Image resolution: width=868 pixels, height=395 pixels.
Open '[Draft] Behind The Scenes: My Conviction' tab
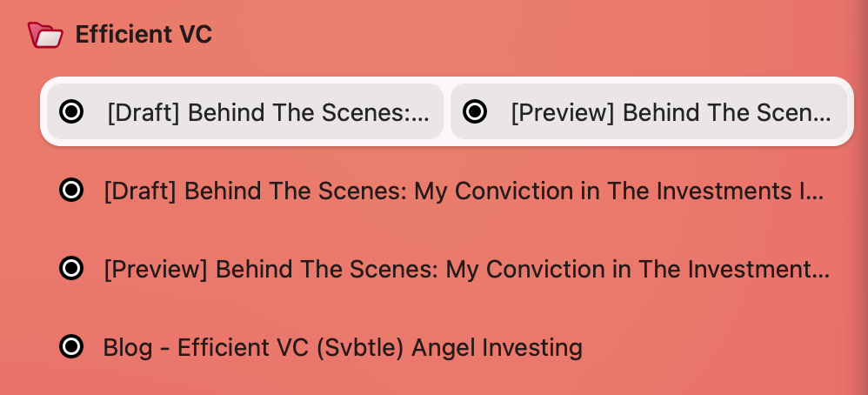463,191
